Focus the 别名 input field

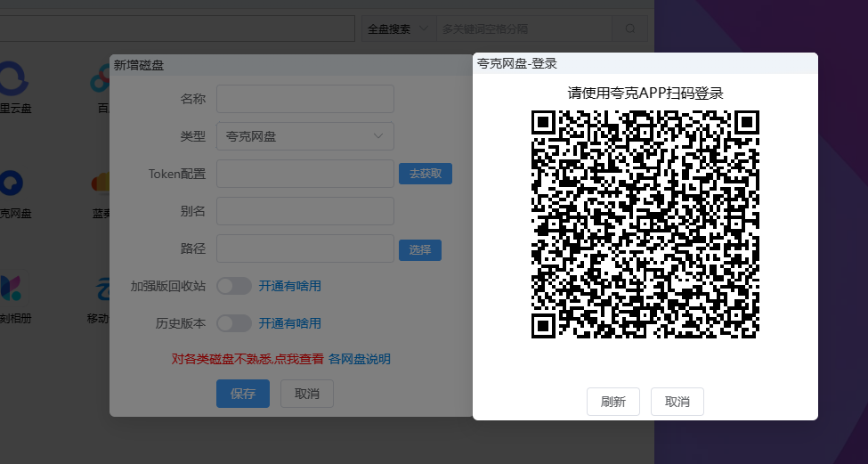[305, 211]
